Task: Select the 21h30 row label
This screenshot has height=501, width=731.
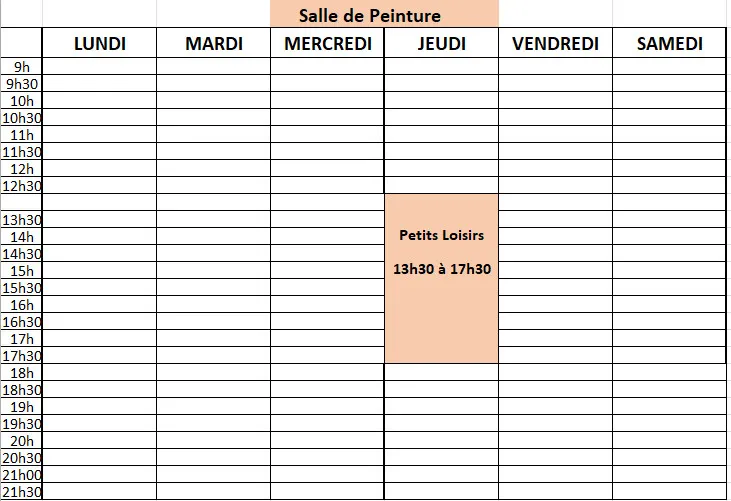Action: pyautogui.click(x=21, y=492)
